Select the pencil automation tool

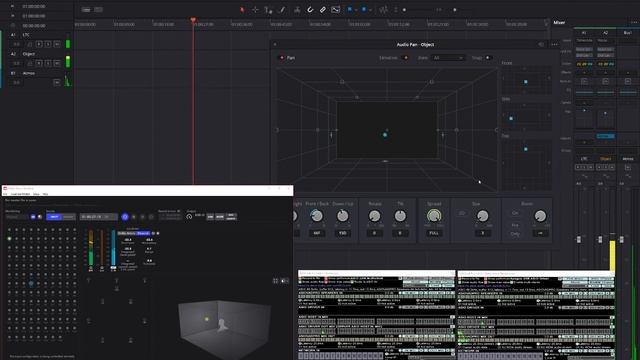282,10
